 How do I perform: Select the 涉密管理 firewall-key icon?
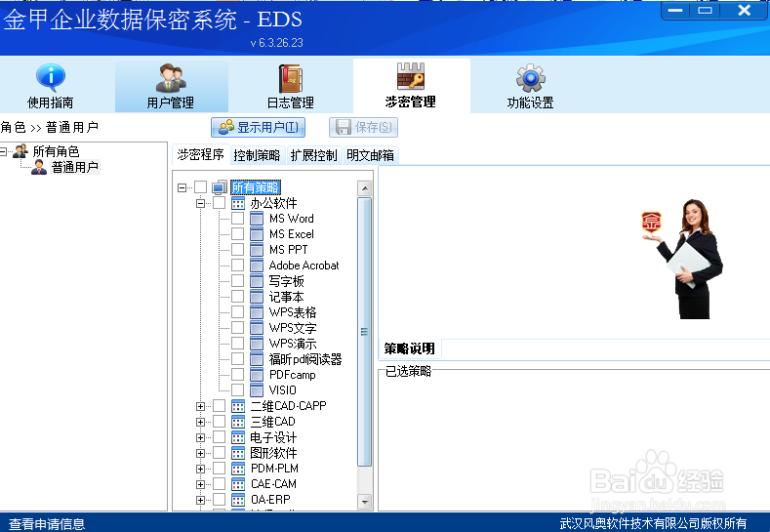[411, 76]
